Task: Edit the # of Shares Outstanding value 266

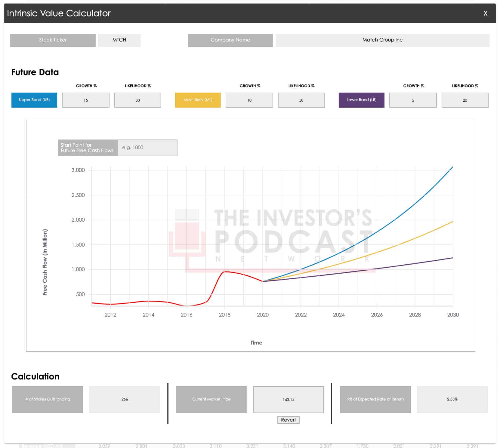Action: coord(124,399)
